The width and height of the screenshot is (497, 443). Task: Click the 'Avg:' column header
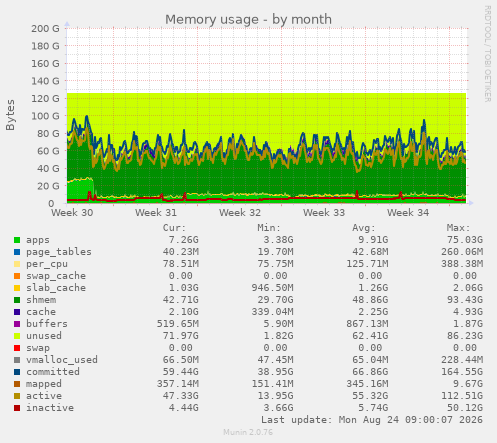tap(364, 228)
